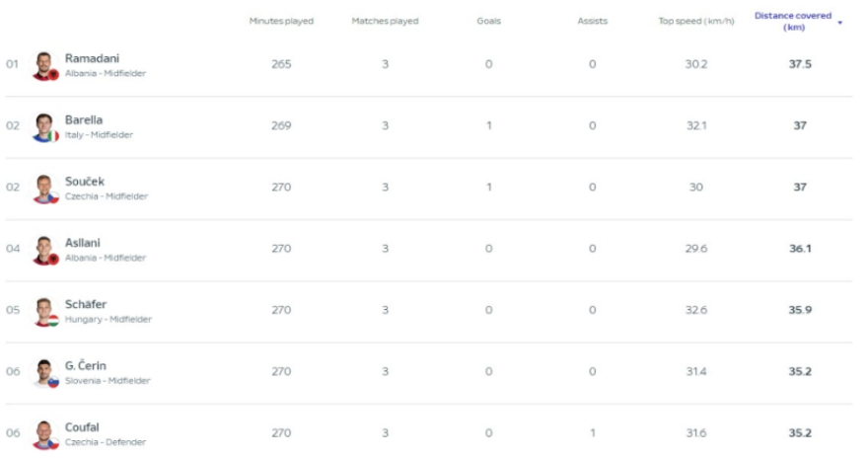Sort table by Matches played column

(x=385, y=21)
